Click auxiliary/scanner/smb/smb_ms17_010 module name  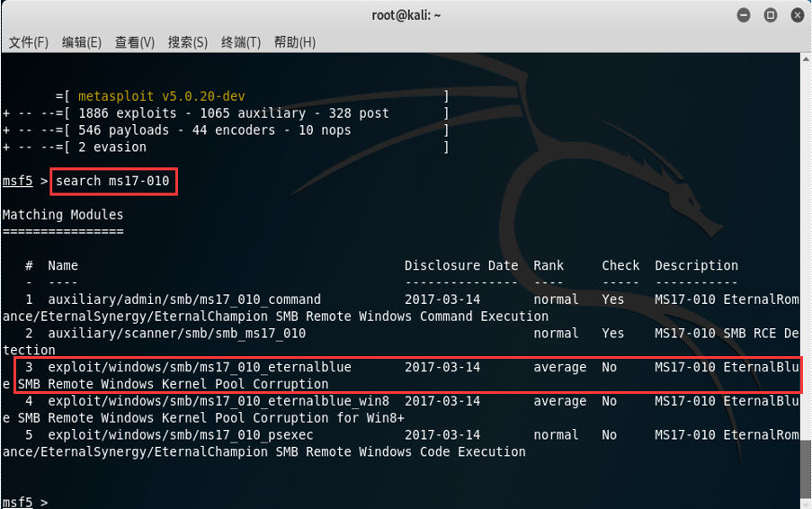pyautogui.click(x=176, y=334)
